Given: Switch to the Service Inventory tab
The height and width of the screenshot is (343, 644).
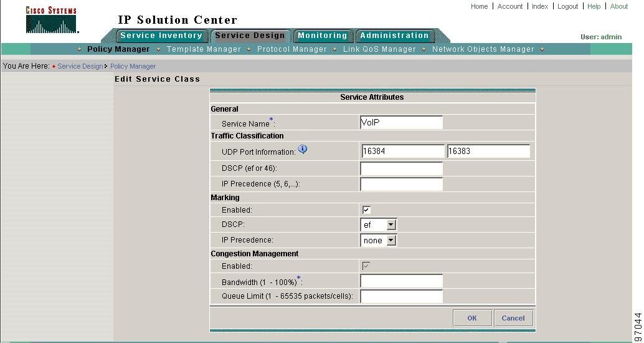Looking at the screenshot, I should 161,36.
